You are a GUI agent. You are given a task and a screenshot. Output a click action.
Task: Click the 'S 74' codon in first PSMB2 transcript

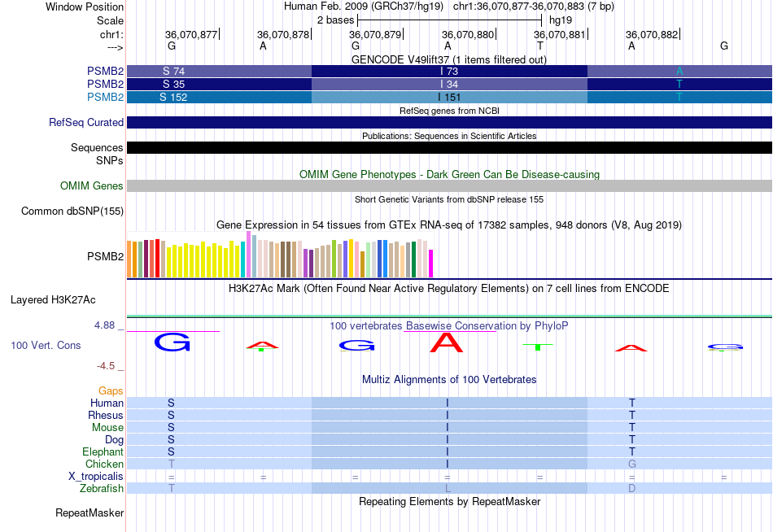[173, 71]
